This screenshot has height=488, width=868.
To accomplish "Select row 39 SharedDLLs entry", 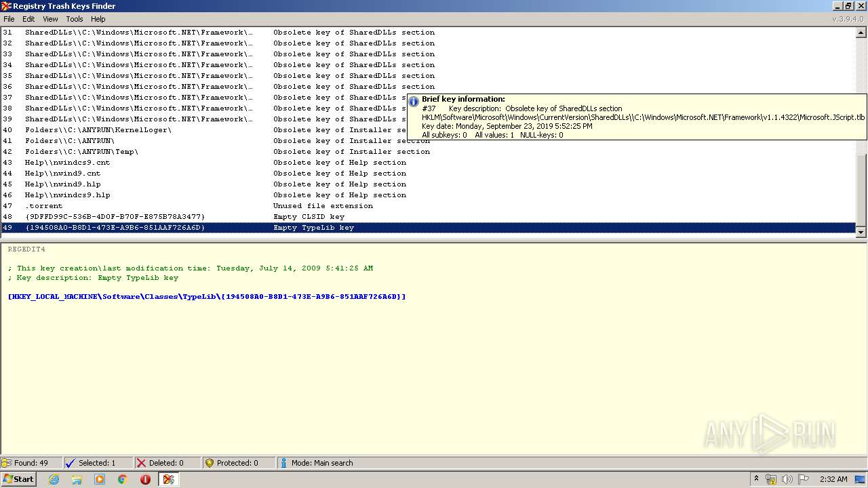I will (203, 119).
